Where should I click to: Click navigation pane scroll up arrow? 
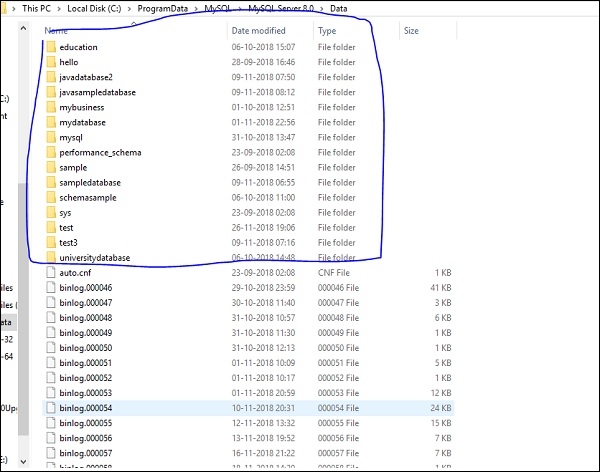coord(23,28)
